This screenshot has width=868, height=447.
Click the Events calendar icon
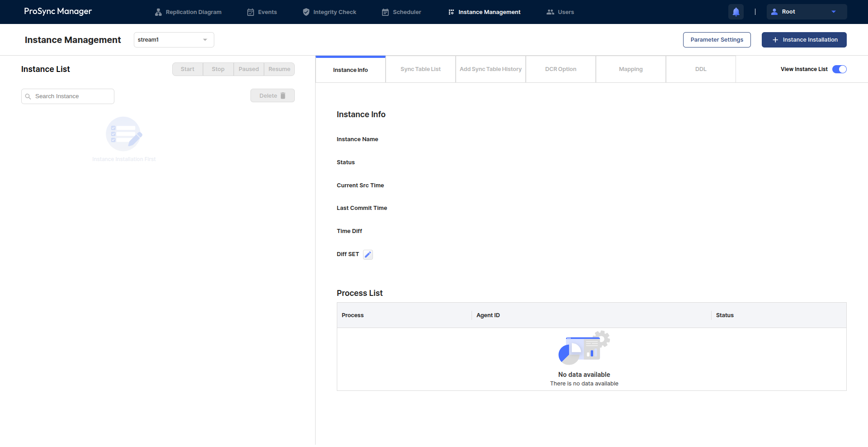[x=250, y=12]
